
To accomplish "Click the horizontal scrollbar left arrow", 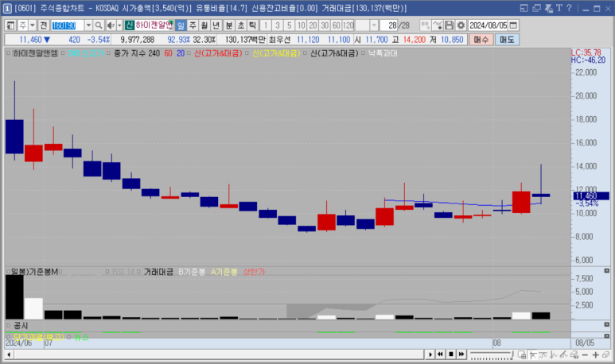I will click(9, 354).
